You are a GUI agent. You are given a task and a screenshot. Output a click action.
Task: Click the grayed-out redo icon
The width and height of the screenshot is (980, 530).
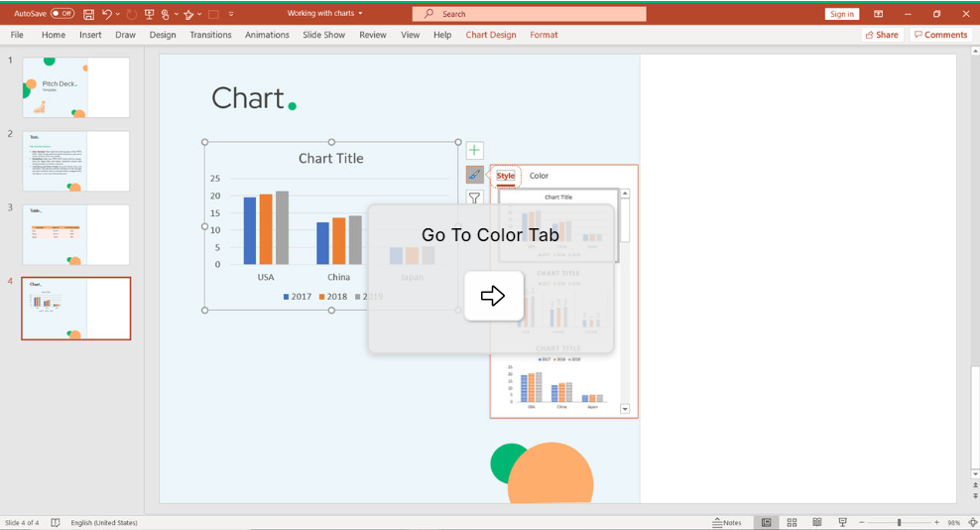(131, 14)
